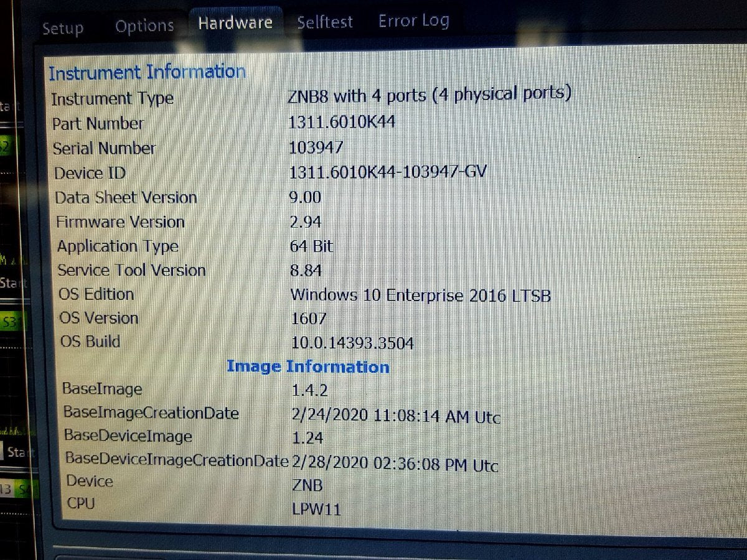
Task: Click the BaseImage label
Action: pos(102,389)
